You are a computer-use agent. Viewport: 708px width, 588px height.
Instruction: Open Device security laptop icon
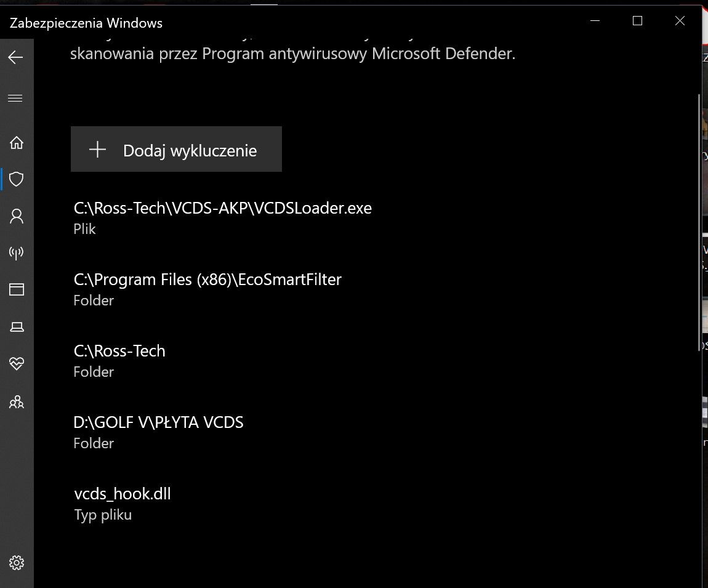click(x=17, y=326)
